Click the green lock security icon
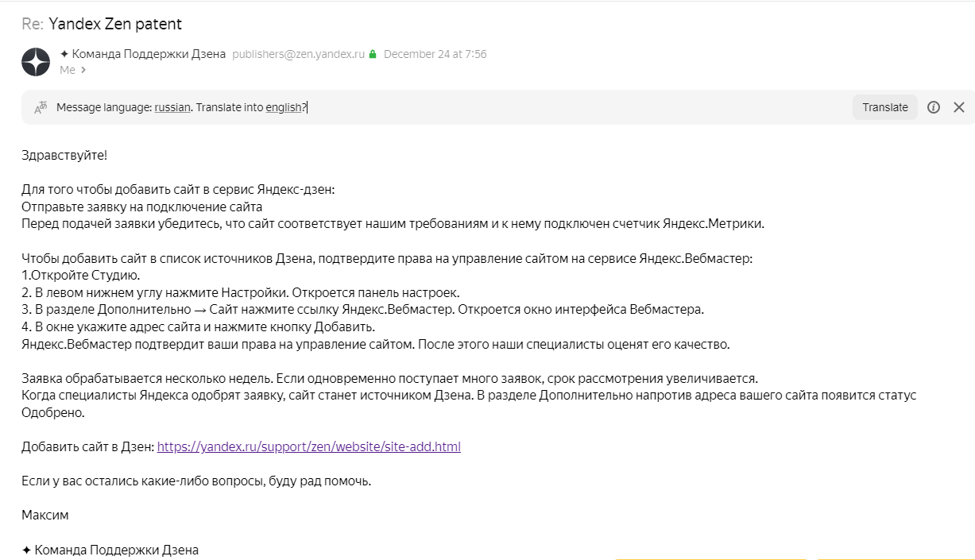The width and height of the screenshot is (975, 560). coord(372,54)
